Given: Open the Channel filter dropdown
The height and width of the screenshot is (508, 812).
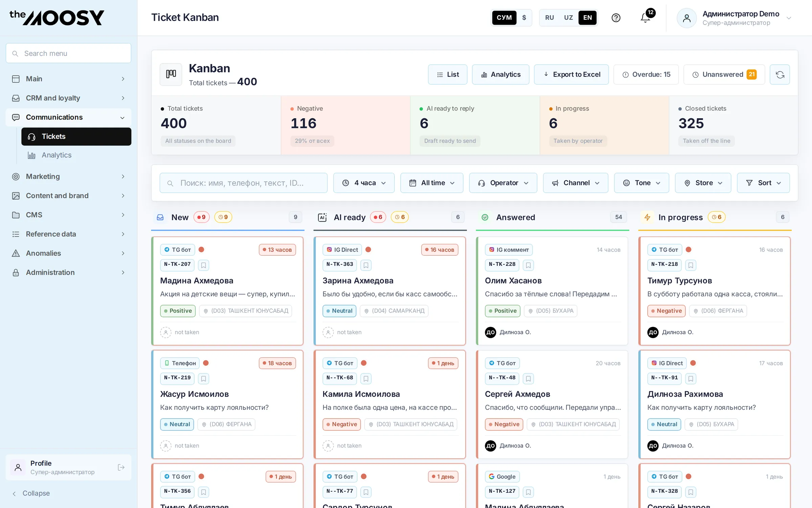Looking at the screenshot, I should (576, 183).
